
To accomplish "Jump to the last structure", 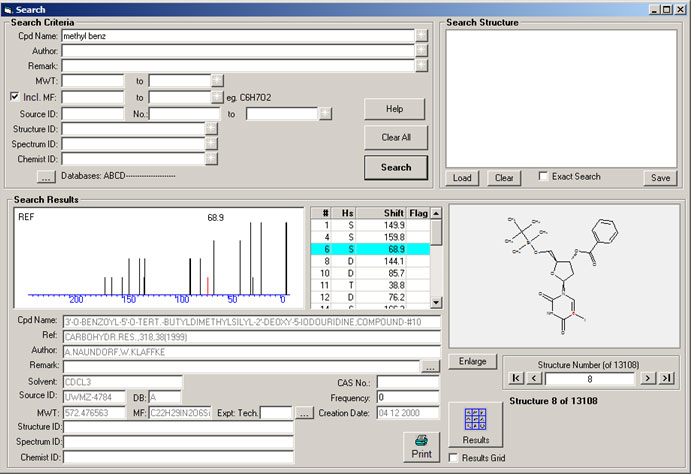I will point(665,378).
